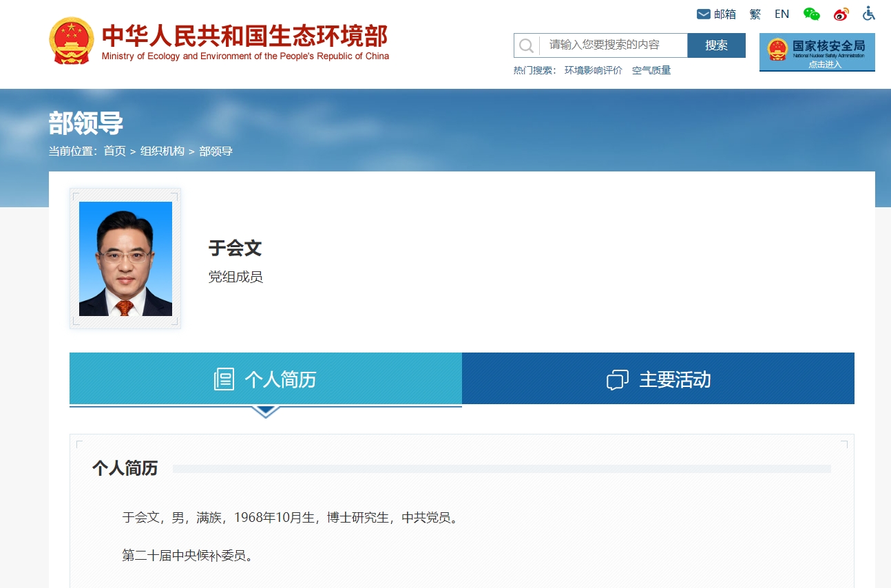Open the Weibo icon link
The width and height of the screenshot is (891, 588).
[x=841, y=14]
